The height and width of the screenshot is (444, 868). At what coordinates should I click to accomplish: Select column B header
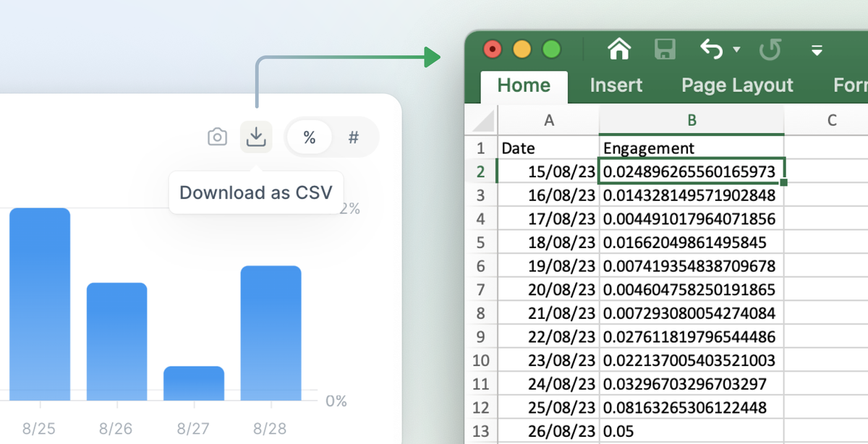click(692, 121)
